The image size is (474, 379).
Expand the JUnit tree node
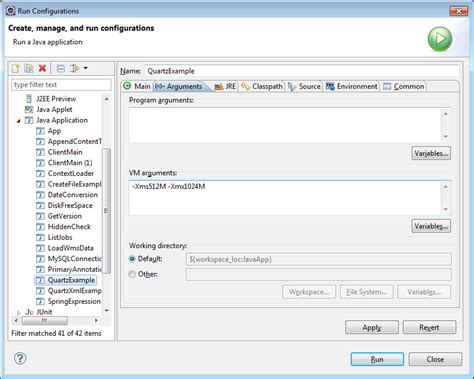[18, 313]
